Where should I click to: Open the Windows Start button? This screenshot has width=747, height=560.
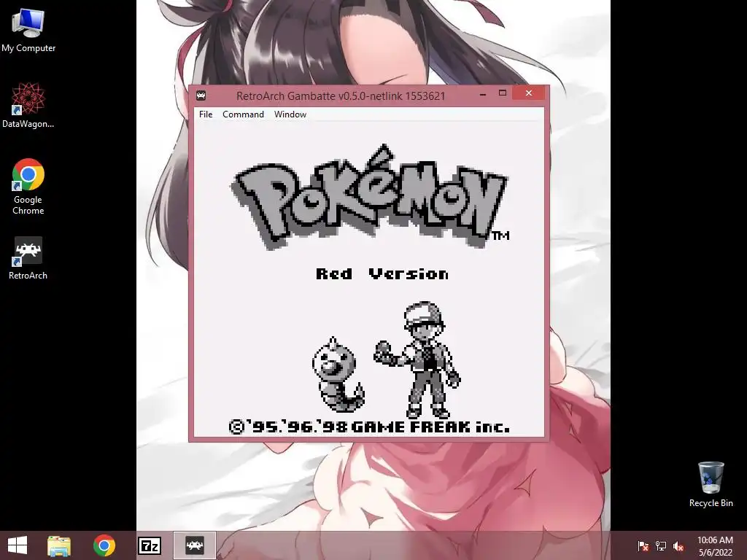point(18,545)
